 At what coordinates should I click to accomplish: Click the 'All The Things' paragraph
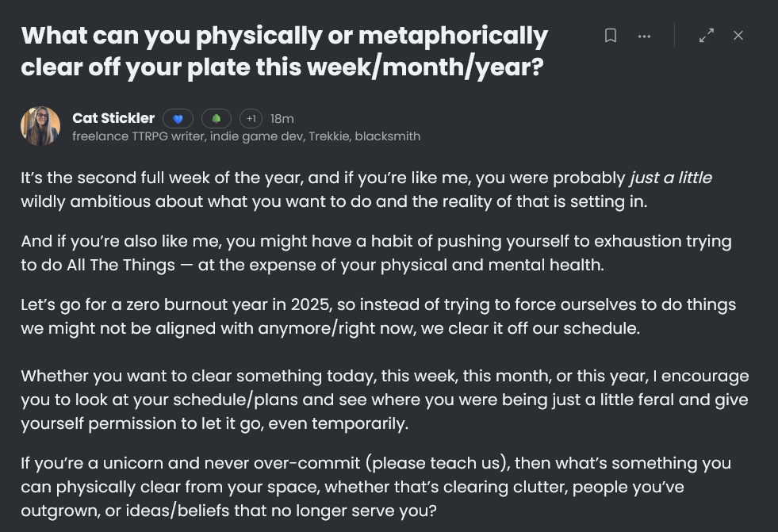coord(376,252)
